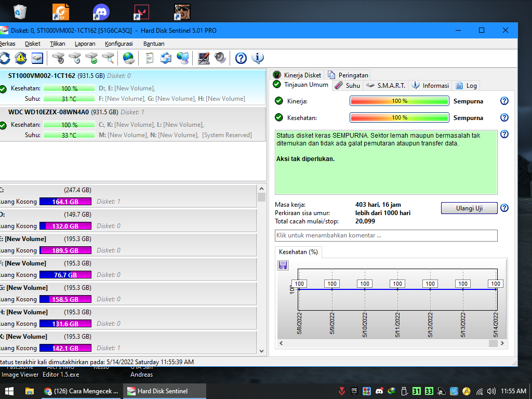The image size is (532, 399).
Task: Click the green 31 temperature tray icon
Action: point(416,391)
